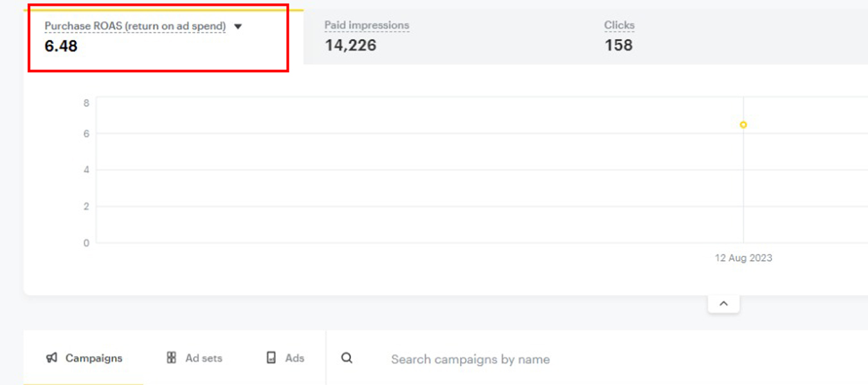
Task: Collapse the chart with the up chevron
Action: [x=723, y=303]
